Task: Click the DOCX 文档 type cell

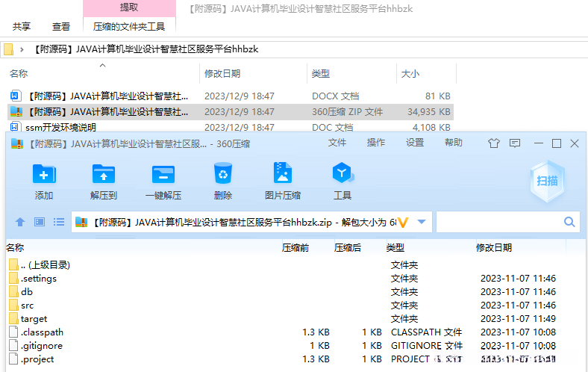Action: (335, 96)
